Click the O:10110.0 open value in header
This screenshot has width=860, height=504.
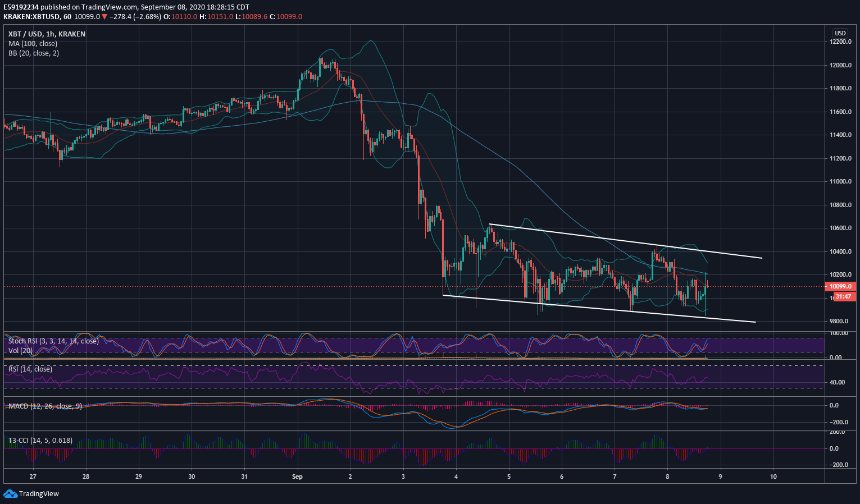(180, 17)
